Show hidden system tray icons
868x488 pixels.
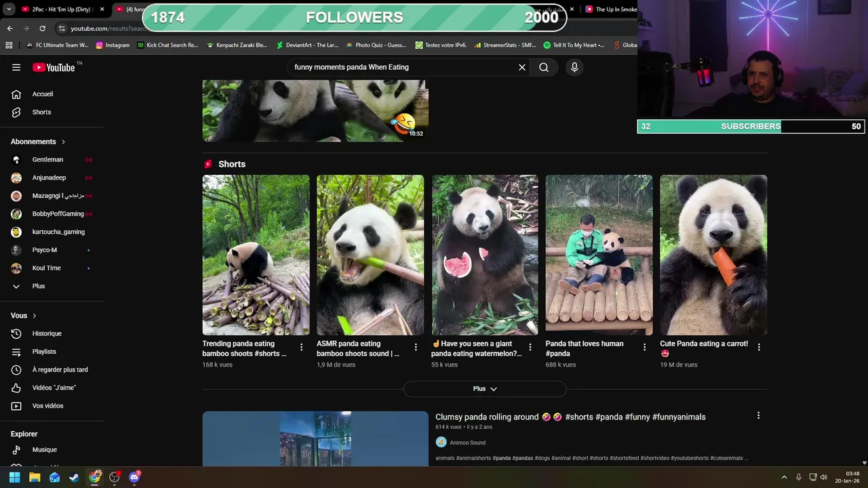tap(784, 477)
